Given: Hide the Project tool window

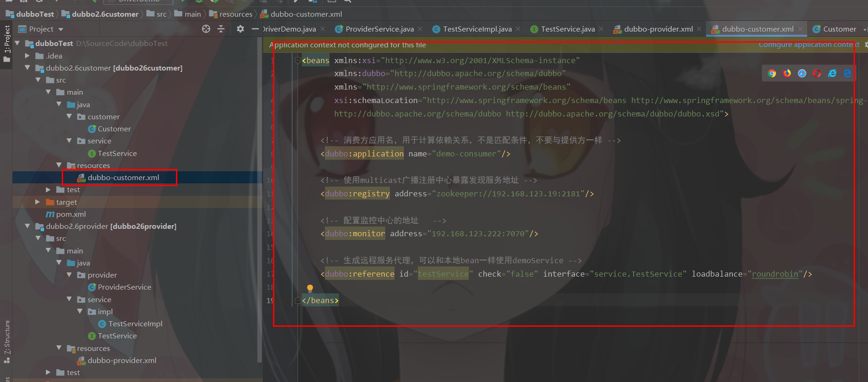Looking at the screenshot, I should (x=255, y=29).
